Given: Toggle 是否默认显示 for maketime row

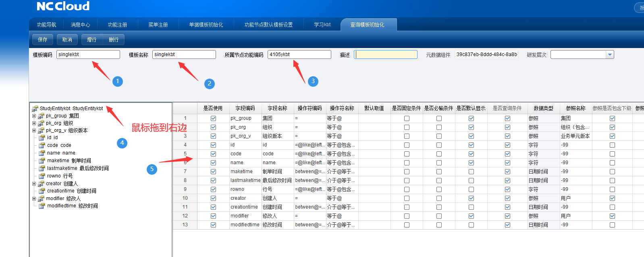Looking at the screenshot, I should pyautogui.click(x=471, y=171).
